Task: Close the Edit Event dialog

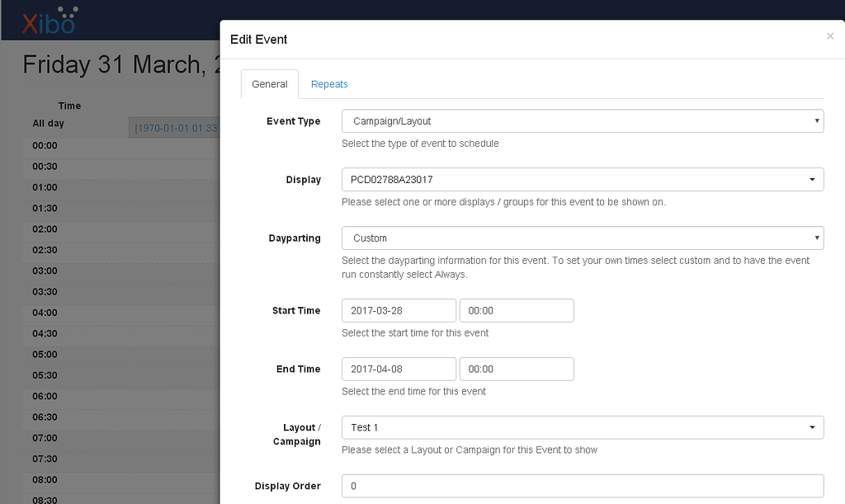Action: click(x=829, y=36)
